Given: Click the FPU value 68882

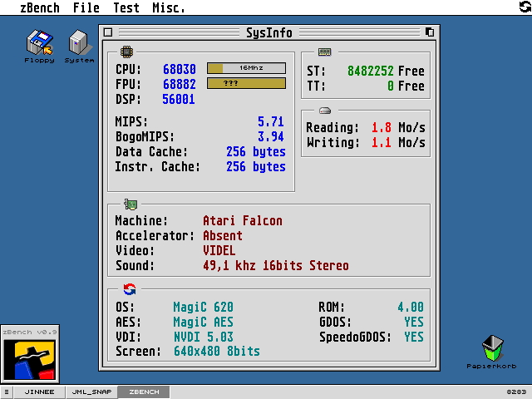Looking at the screenshot, I should (x=180, y=84).
